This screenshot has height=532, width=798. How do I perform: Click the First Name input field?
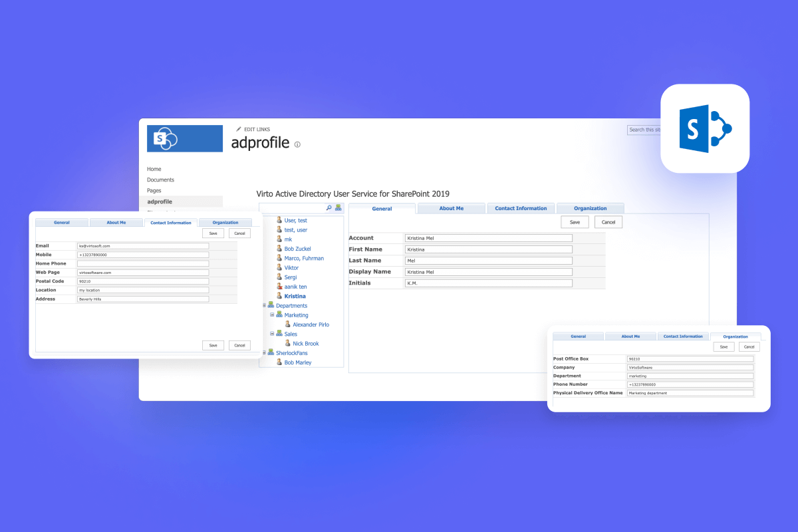click(489, 249)
